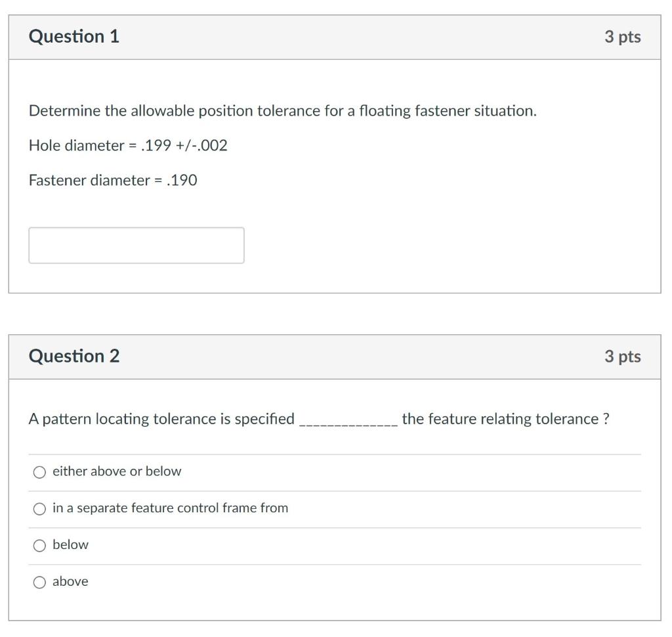Click the "3 pts" label on Question 2
The image size is (672, 637).
(623, 356)
